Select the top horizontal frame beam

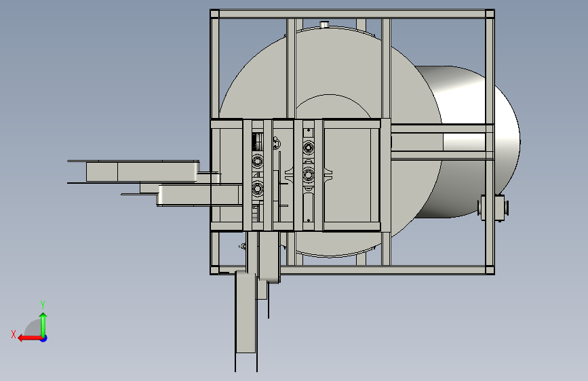click(352, 14)
